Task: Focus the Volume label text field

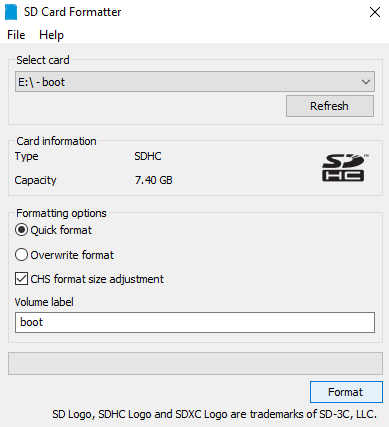Action: (x=195, y=322)
